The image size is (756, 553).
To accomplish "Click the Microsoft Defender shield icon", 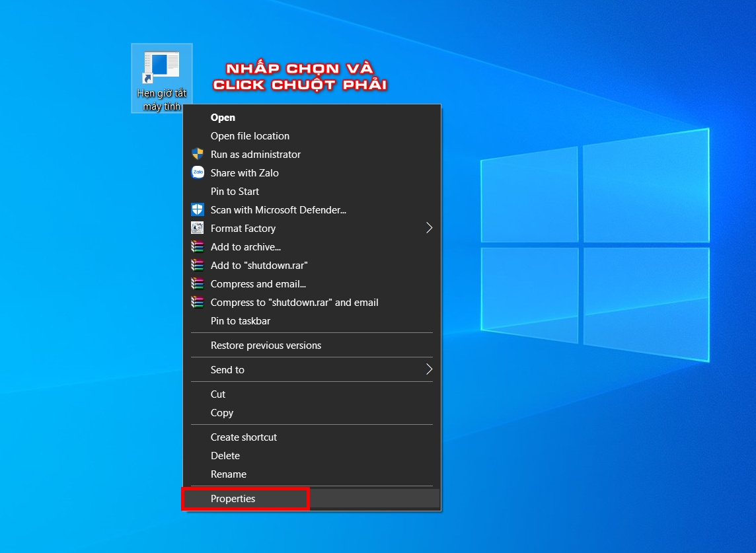I will [198, 209].
